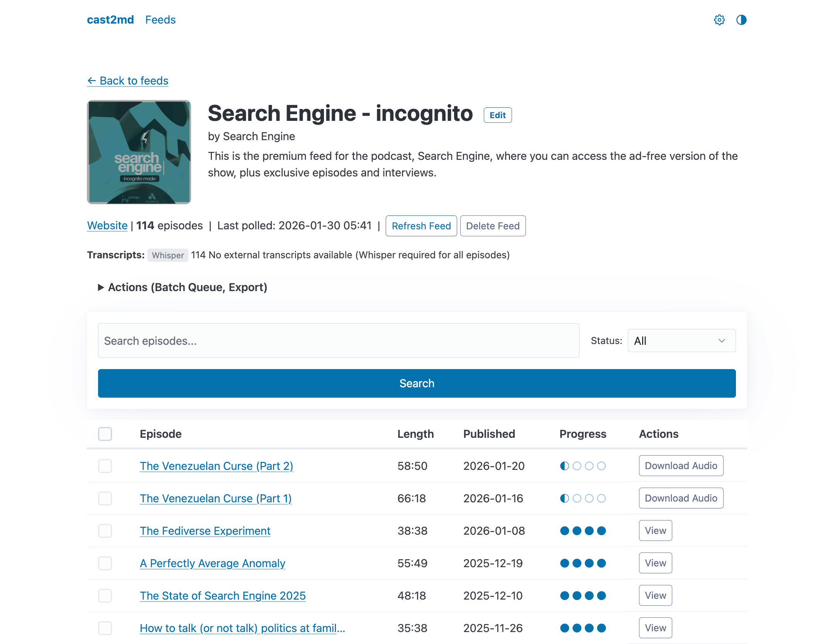
Task: Go to Feeds in the top navigation
Action: coord(160,20)
